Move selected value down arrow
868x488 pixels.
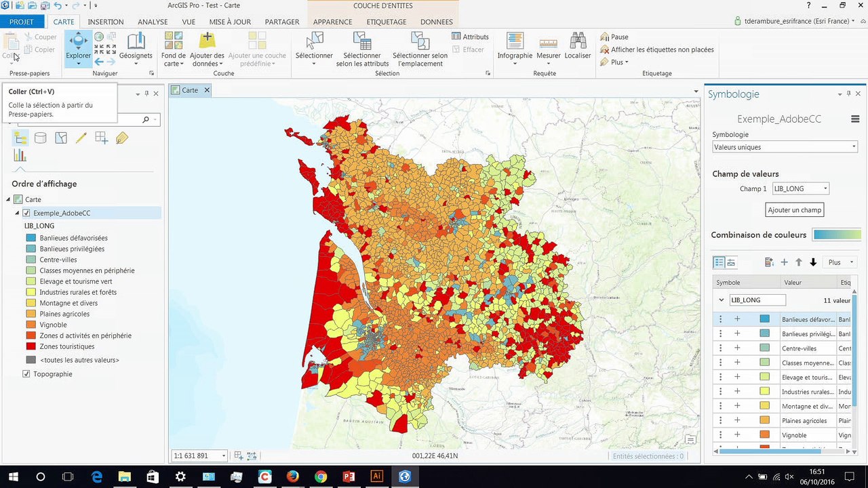[x=813, y=262]
